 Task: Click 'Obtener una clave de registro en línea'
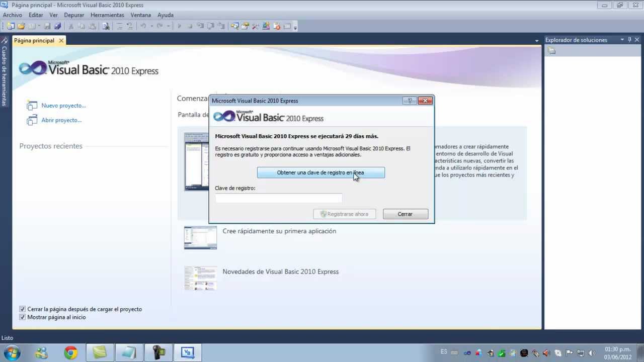320,172
